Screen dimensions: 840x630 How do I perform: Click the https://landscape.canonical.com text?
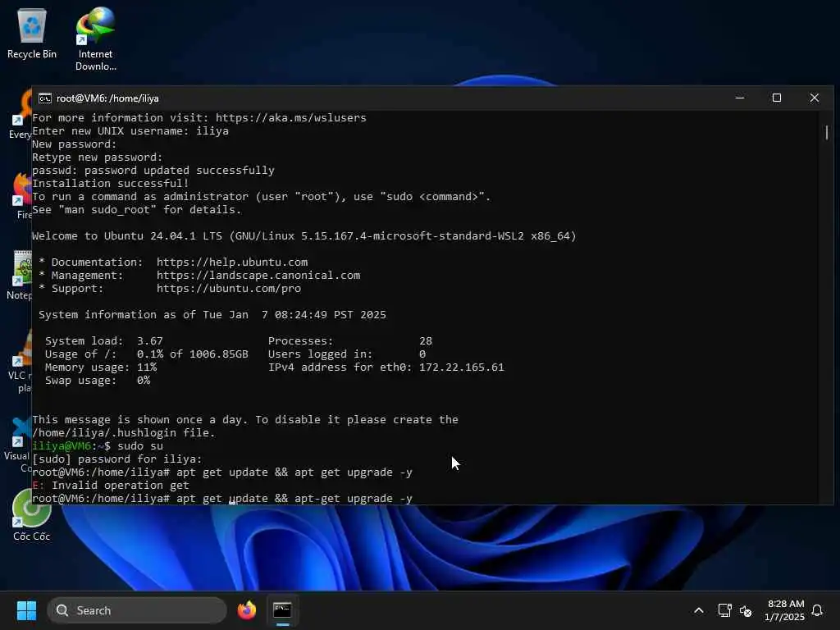[258, 276]
